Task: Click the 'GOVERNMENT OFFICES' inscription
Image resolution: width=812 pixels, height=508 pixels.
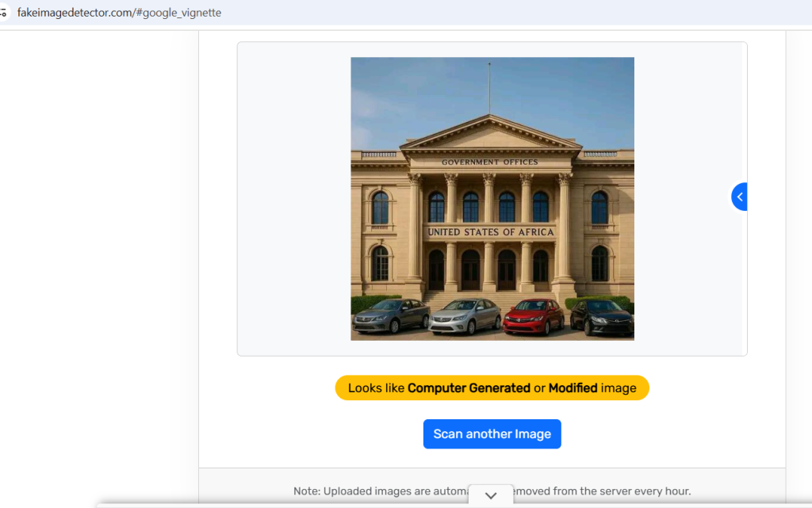Action: click(x=489, y=162)
